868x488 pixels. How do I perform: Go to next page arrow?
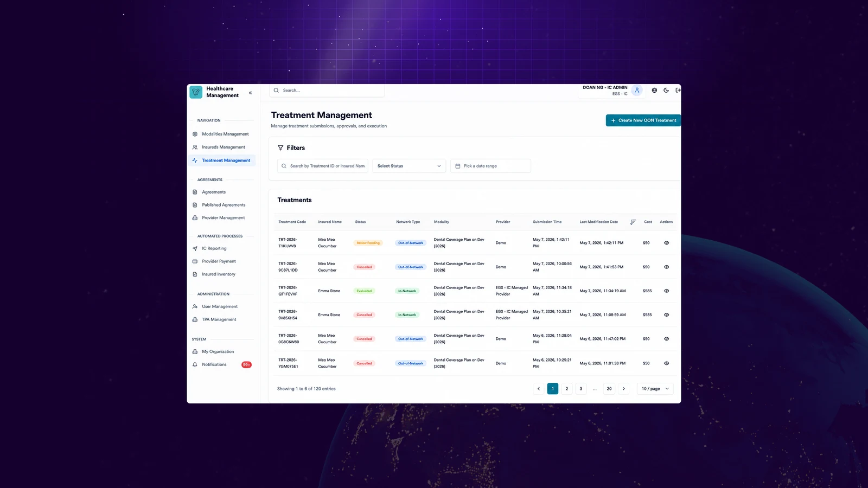[x=623, y=389]
